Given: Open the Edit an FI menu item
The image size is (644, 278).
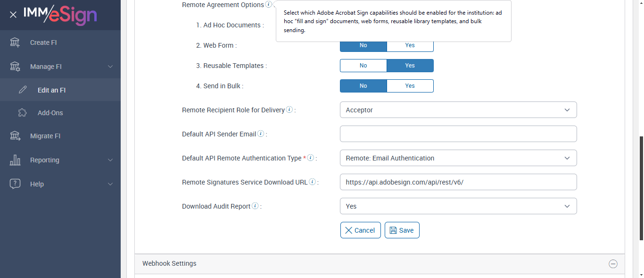Looking at the screenshot, I should tap(51, 90).
